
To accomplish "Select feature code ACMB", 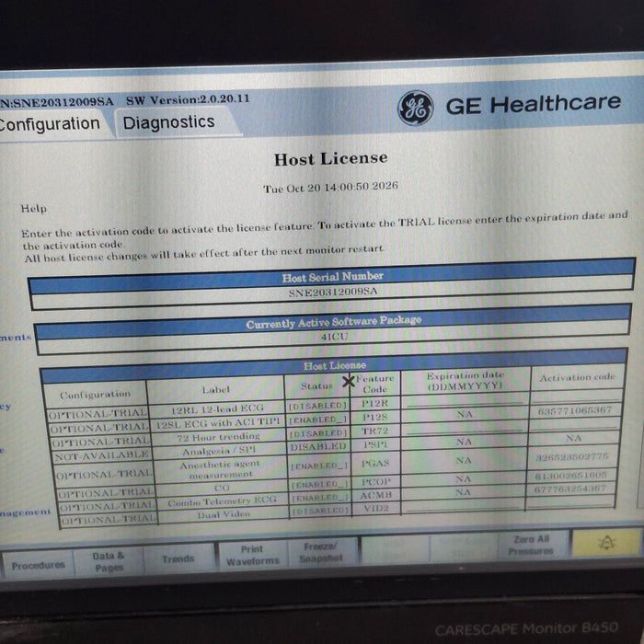I will pos(375,495).
